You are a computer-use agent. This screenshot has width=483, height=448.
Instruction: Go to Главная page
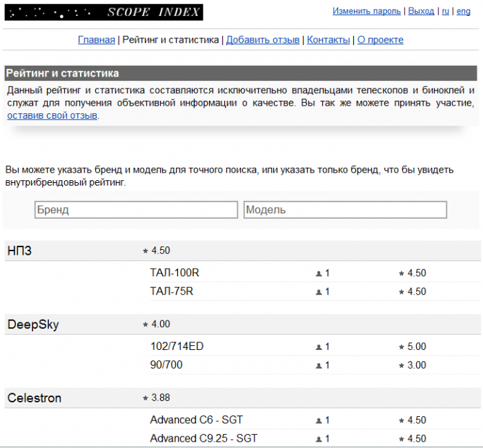[x=97, y=40]
